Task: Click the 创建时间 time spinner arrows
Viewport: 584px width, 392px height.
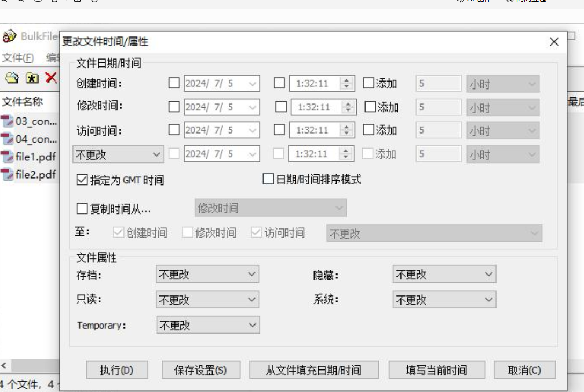Action: click(347, 83)
